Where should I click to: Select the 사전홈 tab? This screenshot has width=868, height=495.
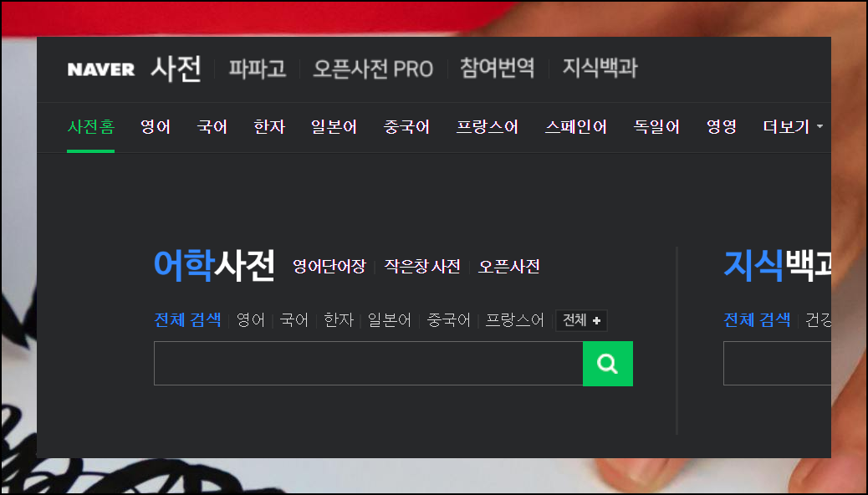(91, 127)
